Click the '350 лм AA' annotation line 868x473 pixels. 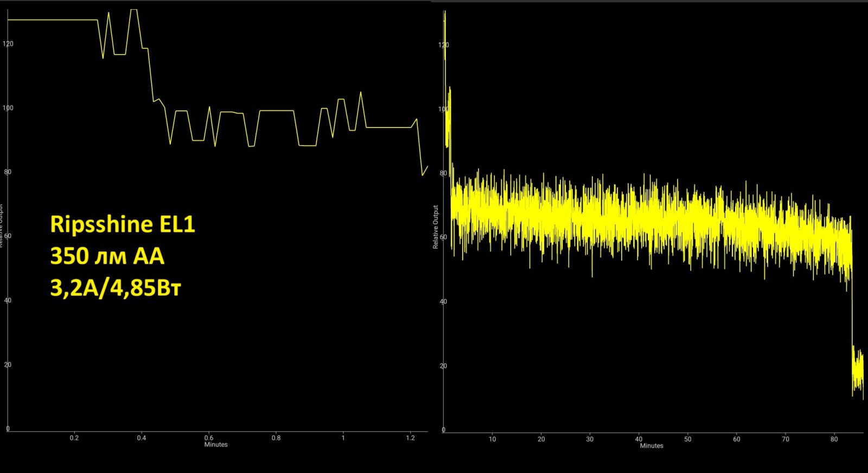(x=107, y=256)
